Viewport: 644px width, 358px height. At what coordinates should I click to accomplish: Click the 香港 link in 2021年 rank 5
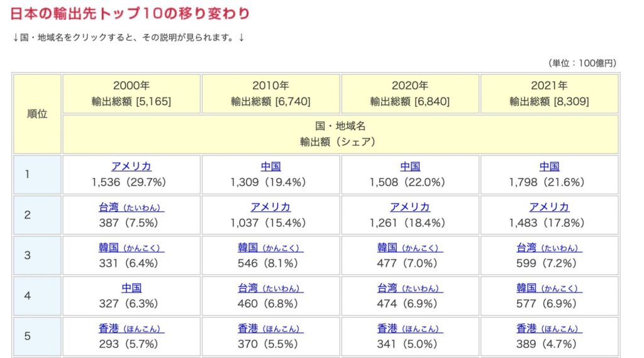pos(549,328)
